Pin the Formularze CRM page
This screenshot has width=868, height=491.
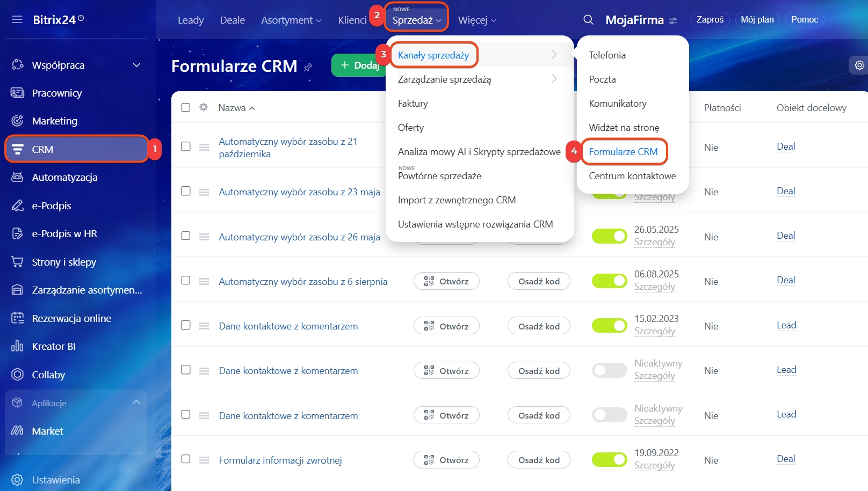[x=308, y=67]
